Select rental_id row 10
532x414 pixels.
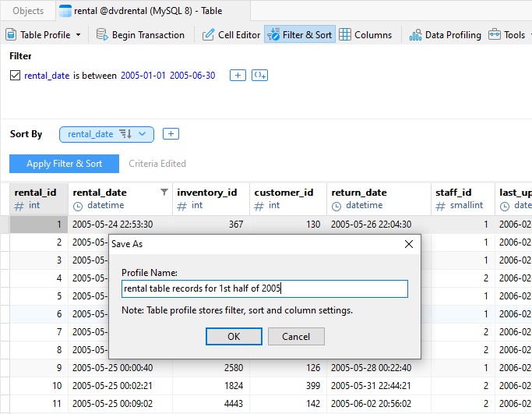39,386
